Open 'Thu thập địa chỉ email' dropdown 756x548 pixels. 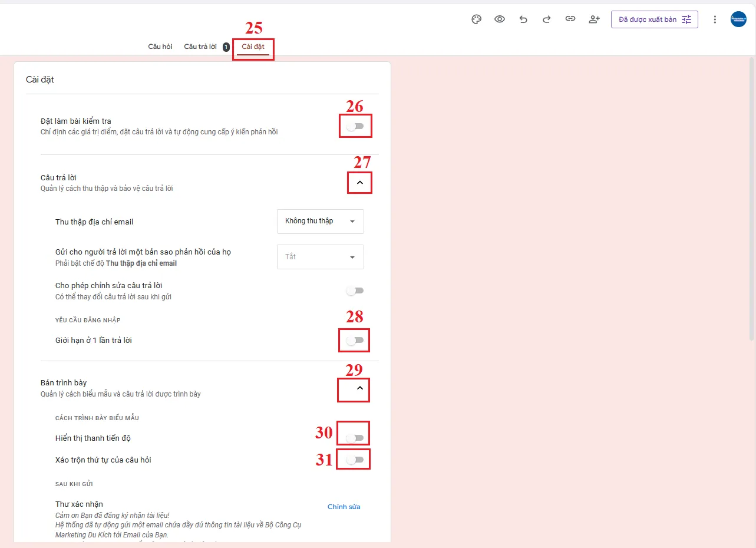[320, 222]
